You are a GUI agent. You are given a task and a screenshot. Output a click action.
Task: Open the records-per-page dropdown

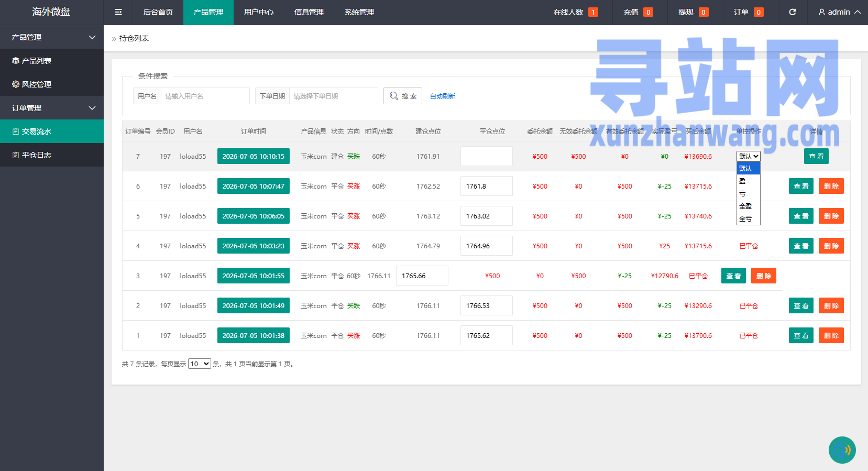[200, 364]
